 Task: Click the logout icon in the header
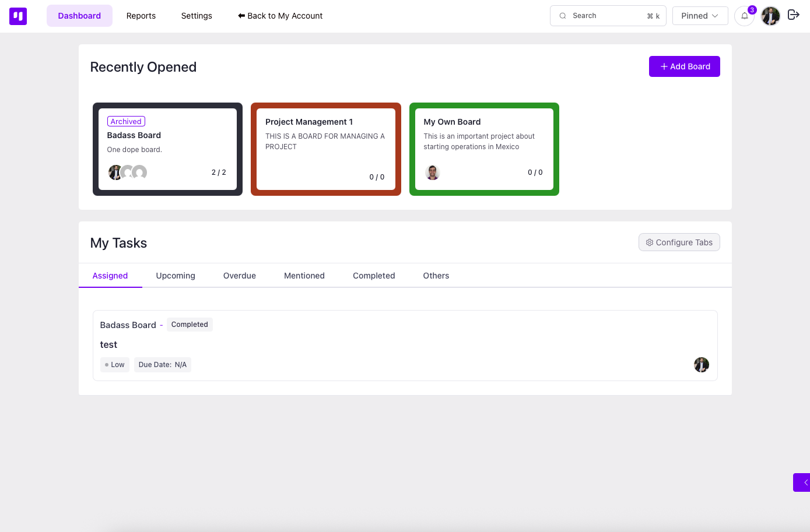(x=793, y=15)
